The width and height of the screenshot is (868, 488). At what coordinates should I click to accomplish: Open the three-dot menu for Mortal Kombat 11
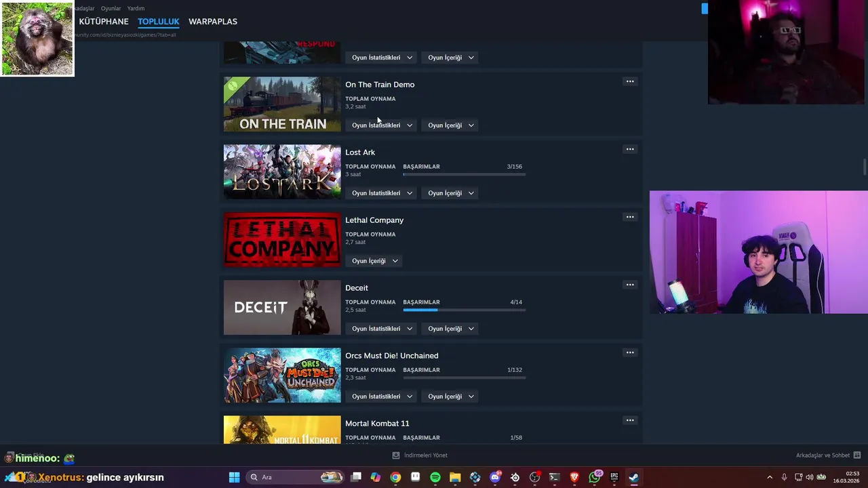pos(630,420)
